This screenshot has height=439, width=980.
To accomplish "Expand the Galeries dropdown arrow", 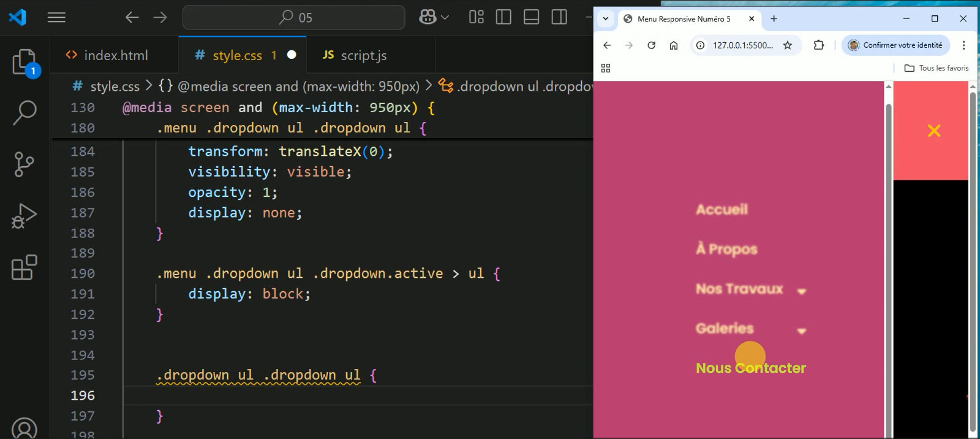I will [801, 331].
